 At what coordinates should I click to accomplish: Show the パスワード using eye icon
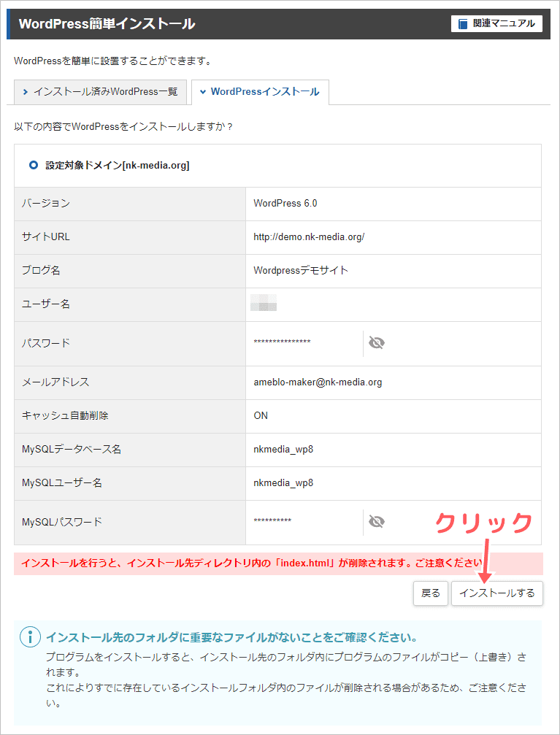click(x=377, y=343)
